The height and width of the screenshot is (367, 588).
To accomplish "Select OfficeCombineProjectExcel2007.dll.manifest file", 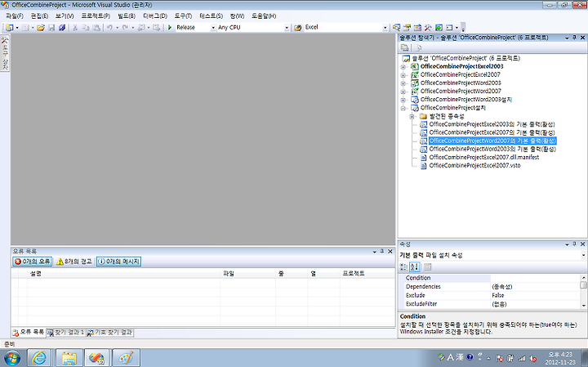I will pos(483,157).
